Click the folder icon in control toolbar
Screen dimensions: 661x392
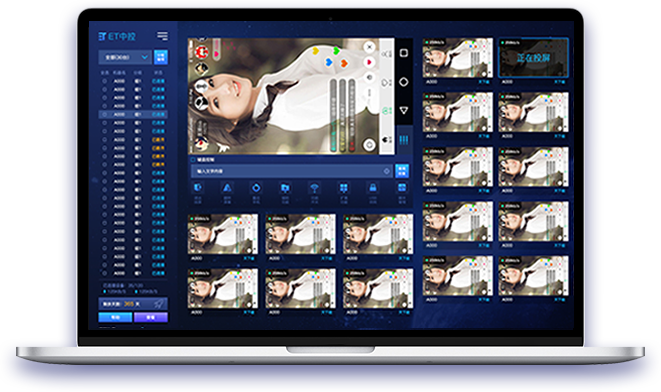click(285, 188)
